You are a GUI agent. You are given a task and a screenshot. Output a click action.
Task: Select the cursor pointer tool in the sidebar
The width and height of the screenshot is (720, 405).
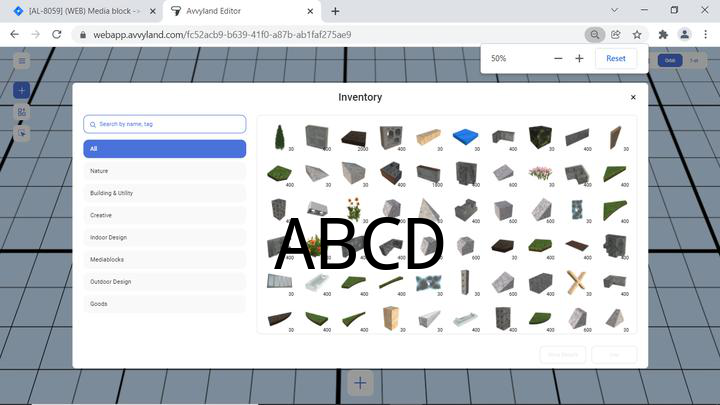(x=22, y=133)
